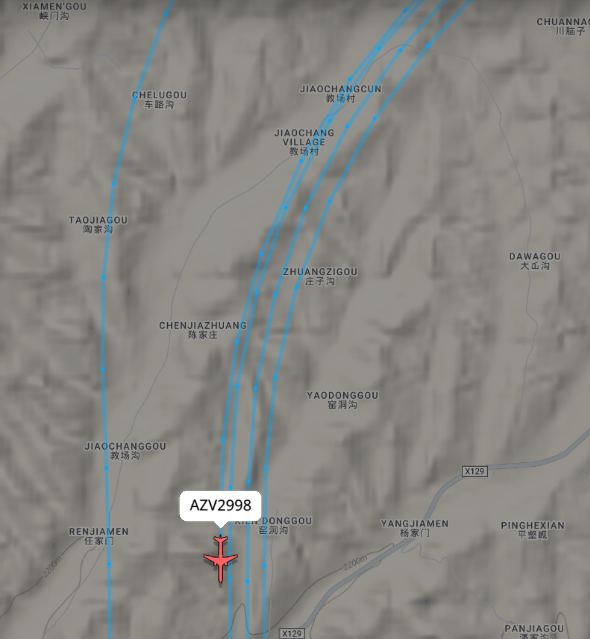Click the Chenjiazhuang place label

pos(203,330)
